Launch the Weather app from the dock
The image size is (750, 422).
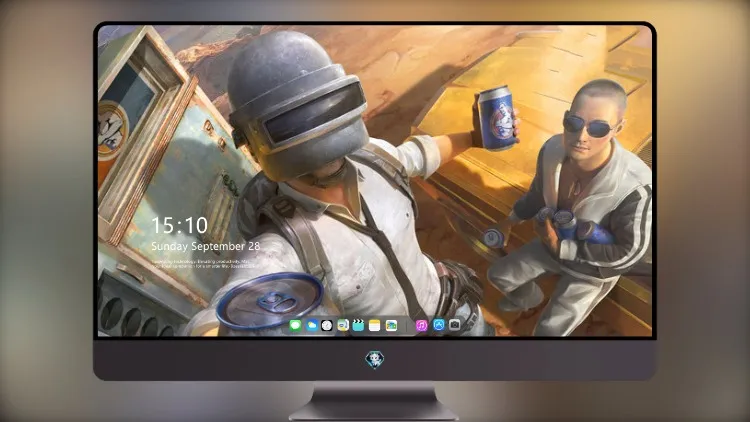click(x=311, y=326)
